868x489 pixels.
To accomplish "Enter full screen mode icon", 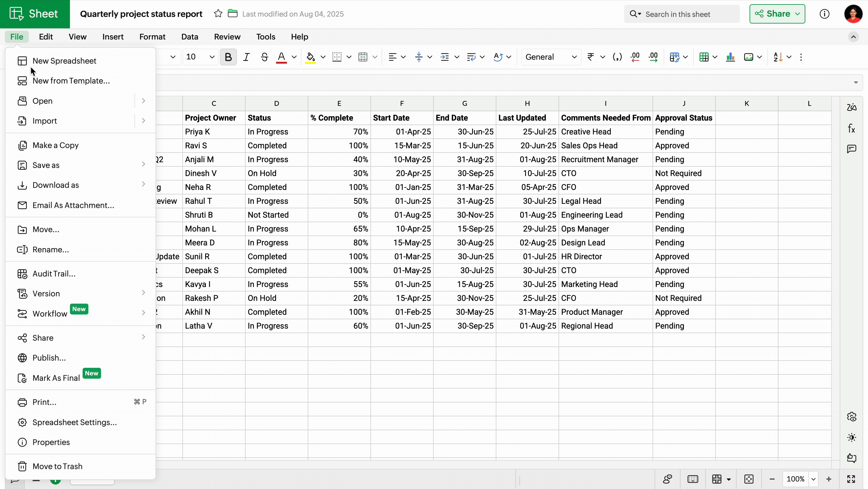I will click(851, 479).
